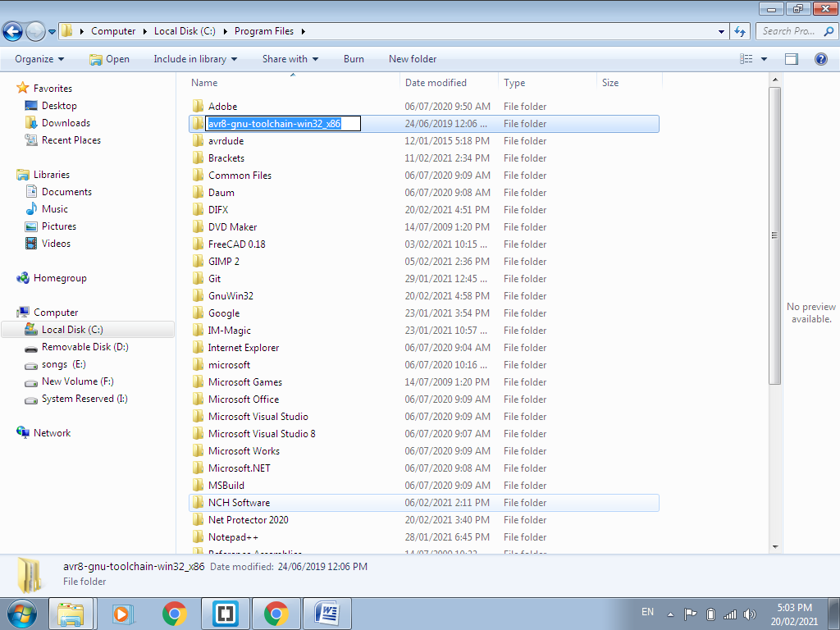Select the FreeCAD 0.18 folder
This screenshot has height=630, width=840.
coord(424,244)
